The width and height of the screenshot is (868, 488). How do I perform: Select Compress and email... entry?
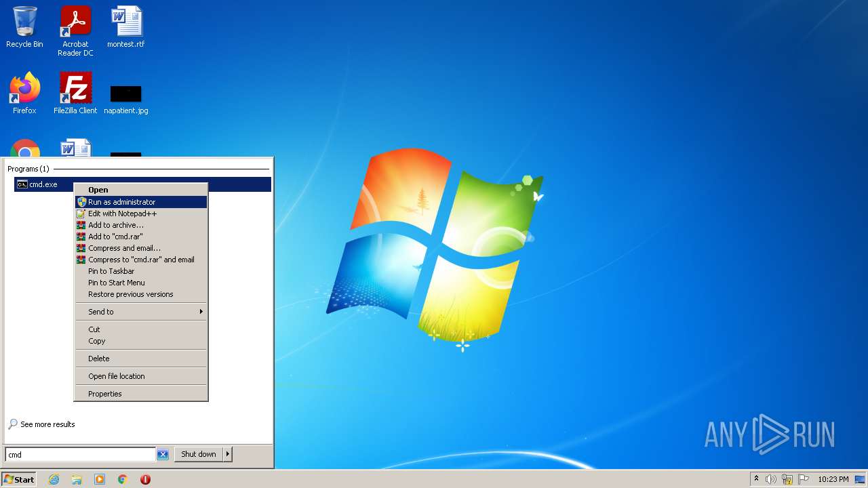pos(140,248)
